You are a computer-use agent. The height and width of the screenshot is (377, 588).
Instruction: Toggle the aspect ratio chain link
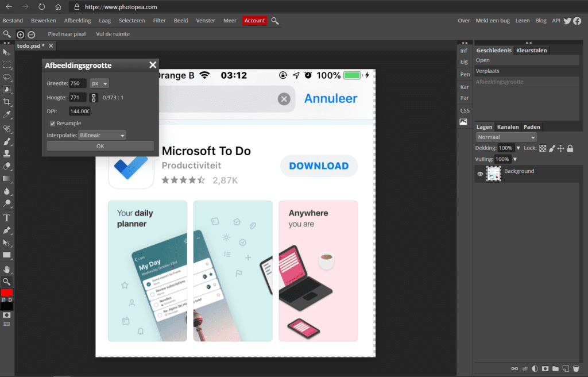94,98
